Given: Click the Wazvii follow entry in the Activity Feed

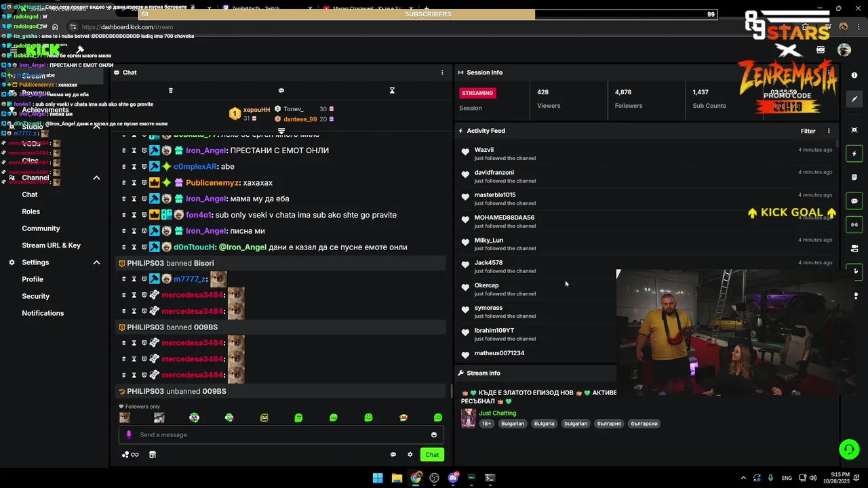Looking at the screenshot, I should pyautogui.click(x=646, y=154).
